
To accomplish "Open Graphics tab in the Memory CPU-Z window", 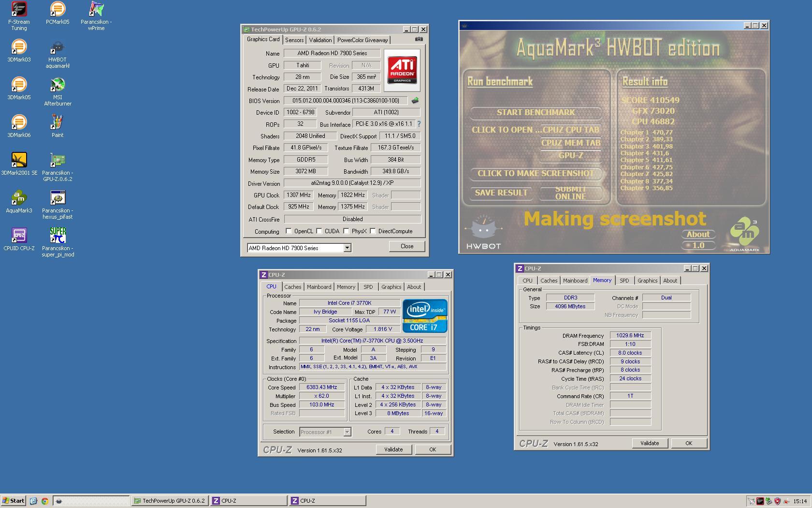I will tap(647, 281).
